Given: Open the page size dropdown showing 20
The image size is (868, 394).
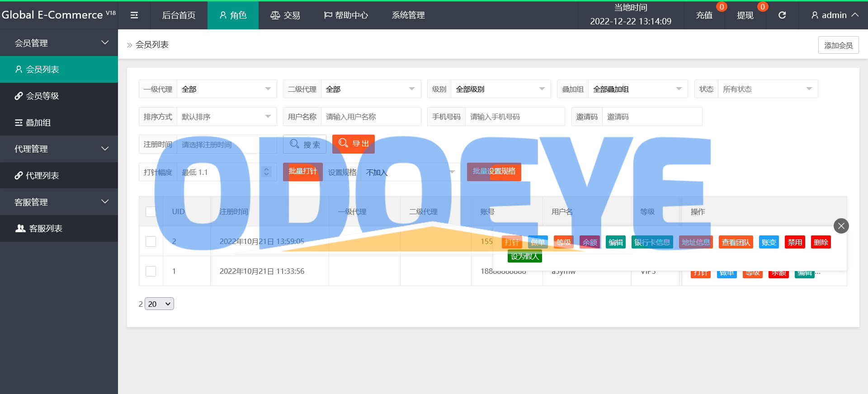Looking at the screenshot, I should (x=160, y=304).
